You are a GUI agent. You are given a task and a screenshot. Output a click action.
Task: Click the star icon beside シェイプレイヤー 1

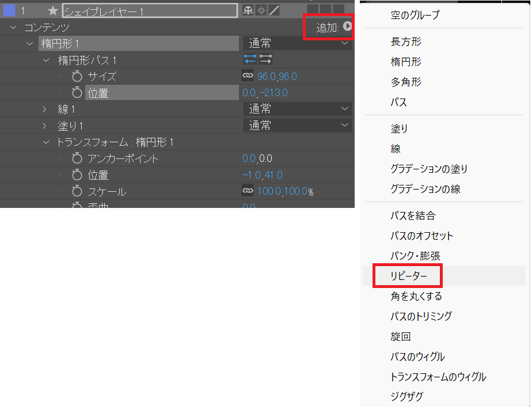pyautogui.click(x=52, y=11)
